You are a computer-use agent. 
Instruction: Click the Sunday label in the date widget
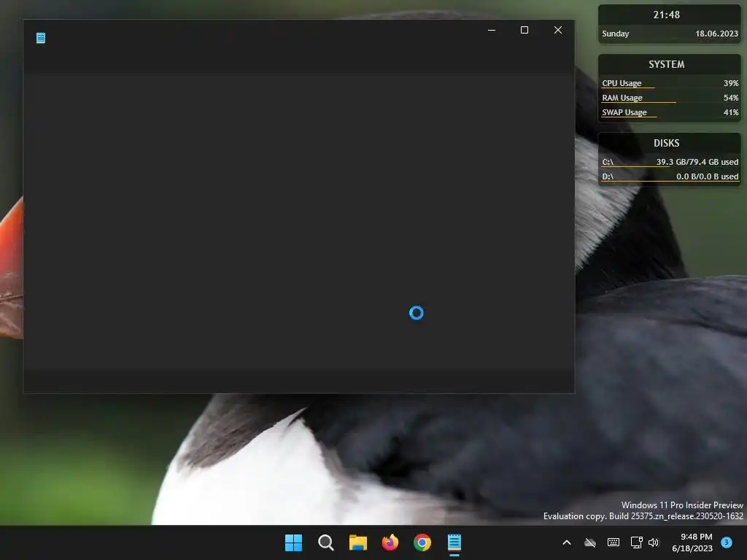[616, 34]
